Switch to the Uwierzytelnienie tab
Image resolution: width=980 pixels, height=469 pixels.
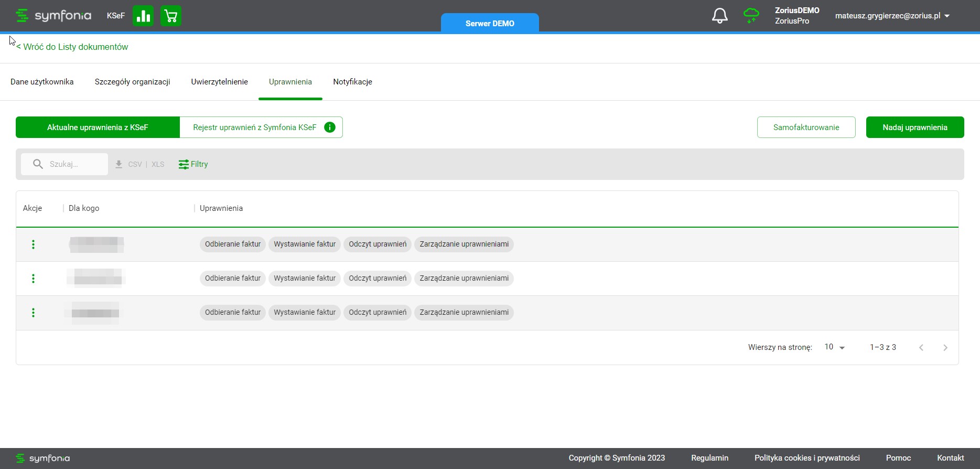point(219,82)
